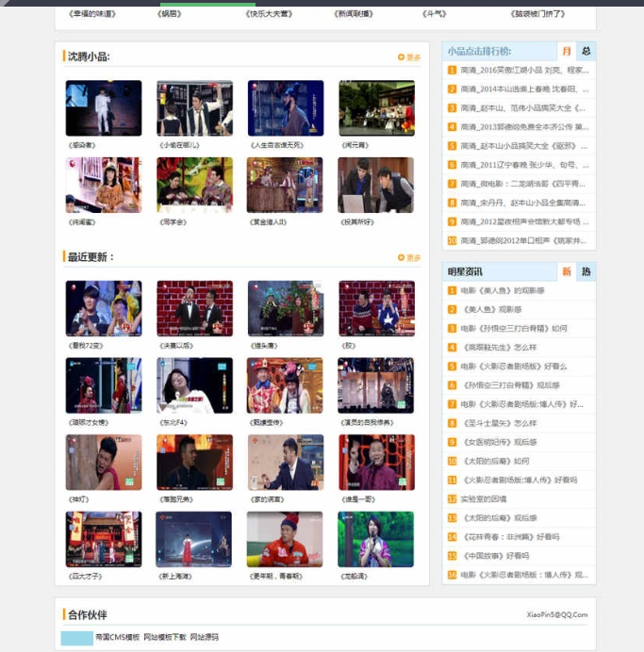The height and width of the screenshot is (652, 644).
Task: Open news item 实验室的困境
Action: click(x=484, y=499)
